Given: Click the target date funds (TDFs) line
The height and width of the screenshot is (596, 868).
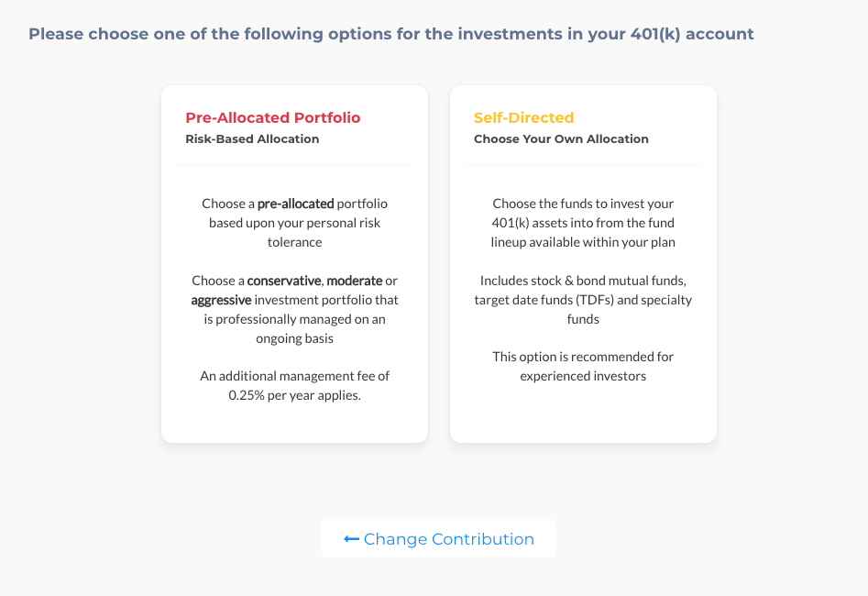Looking at the screenshot, I should click(583, 300).
